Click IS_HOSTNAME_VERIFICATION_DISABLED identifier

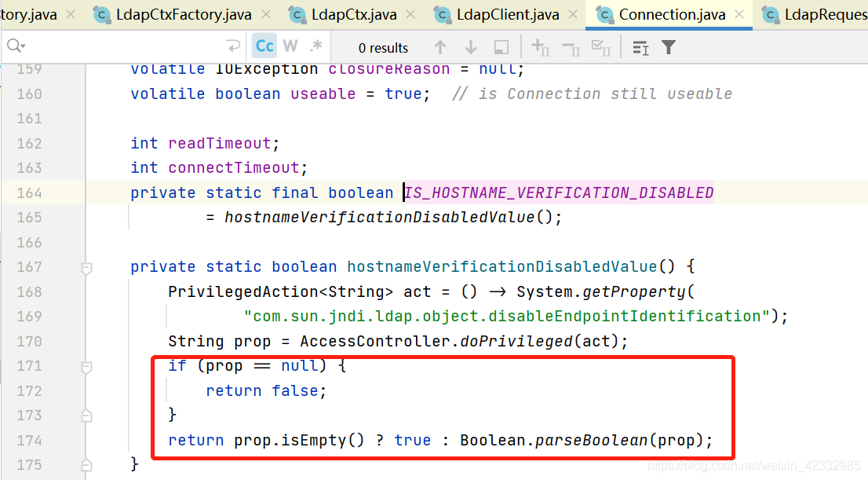pyautogui.click(x=559, y=192)
